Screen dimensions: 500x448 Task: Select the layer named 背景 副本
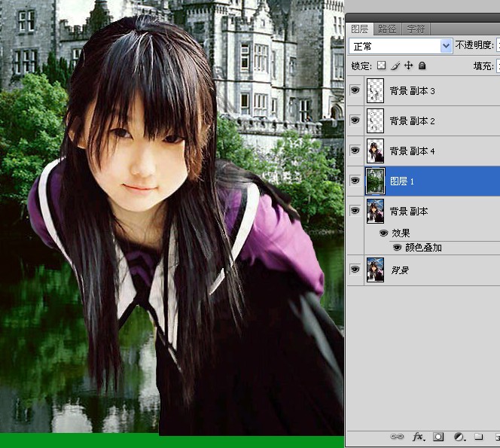(409, 211)
